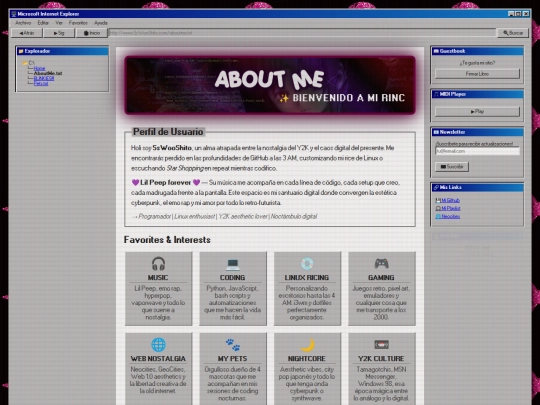Click the Mis Links chain icon
Image resolution: width=540 pixels, height=405 pixels.
coord(436,187)
